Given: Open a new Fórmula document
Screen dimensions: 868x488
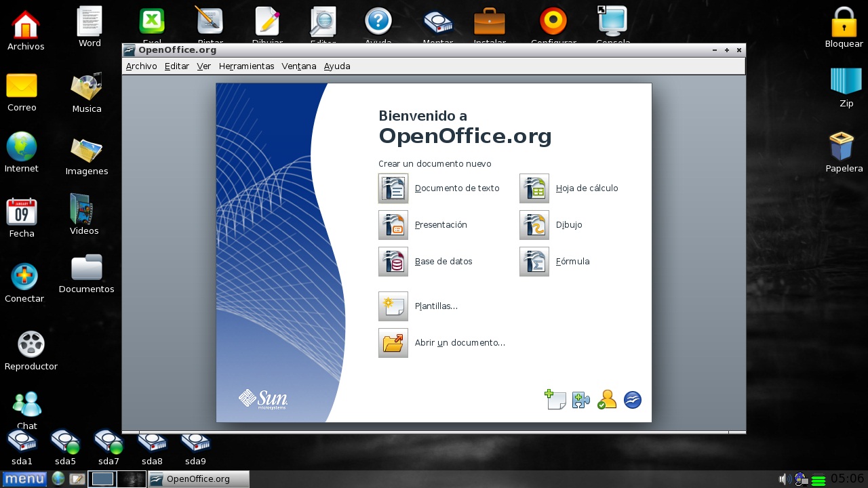Looking at the screenshot, I should point(534,262).
